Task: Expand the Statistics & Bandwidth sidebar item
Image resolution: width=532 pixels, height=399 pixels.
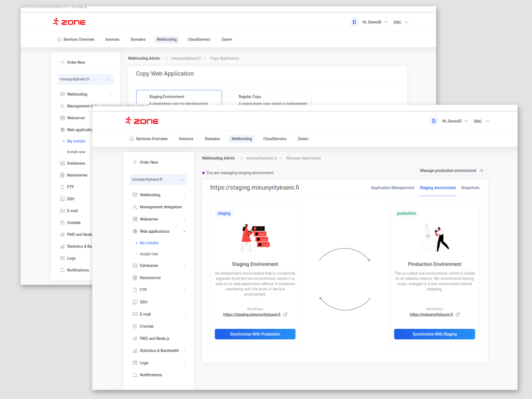Action: coord(184,351)
